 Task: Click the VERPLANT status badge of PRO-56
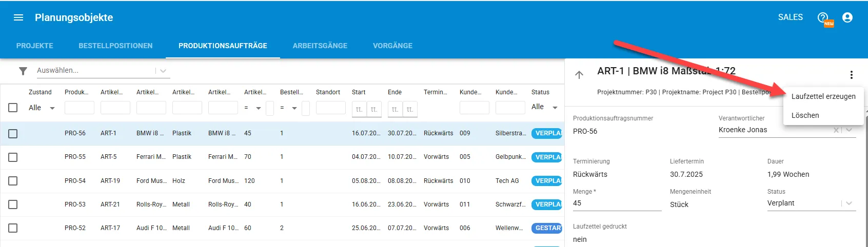pyautogui.click(x=548, y=133)
